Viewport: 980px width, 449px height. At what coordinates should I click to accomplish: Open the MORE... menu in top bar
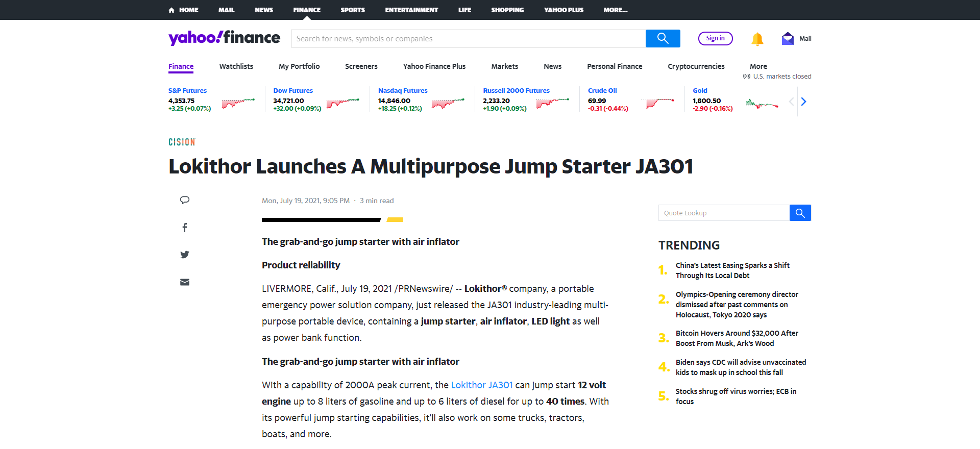click(615, 10)
